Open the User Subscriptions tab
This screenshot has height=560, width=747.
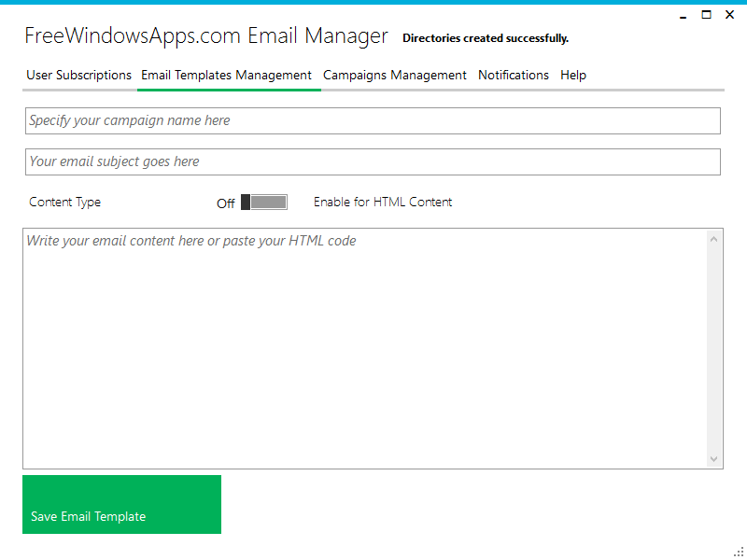pyautogui.click(x=79, y=76)
